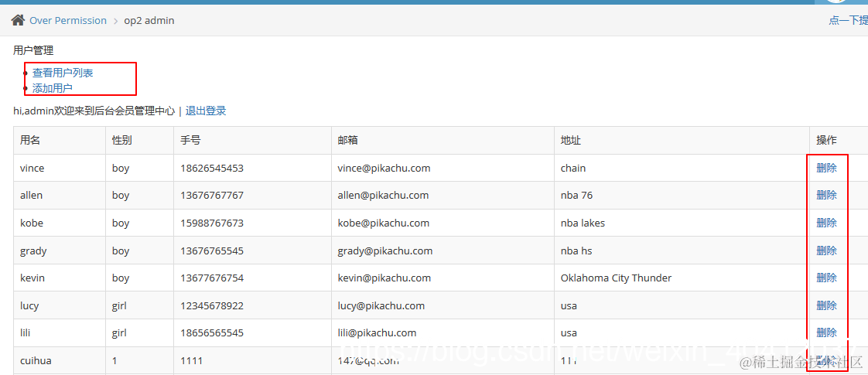Open the 查看用户列表 link

point(63,73)
